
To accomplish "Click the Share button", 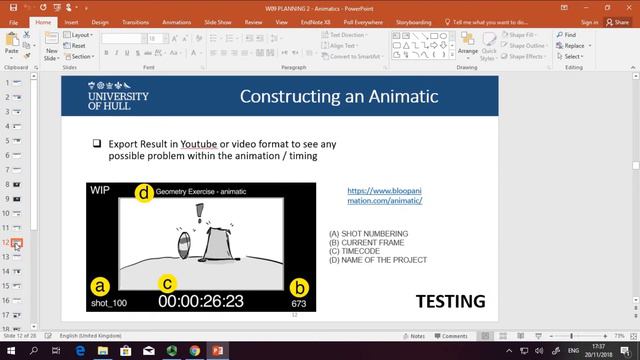I will (x=617, y=22).
